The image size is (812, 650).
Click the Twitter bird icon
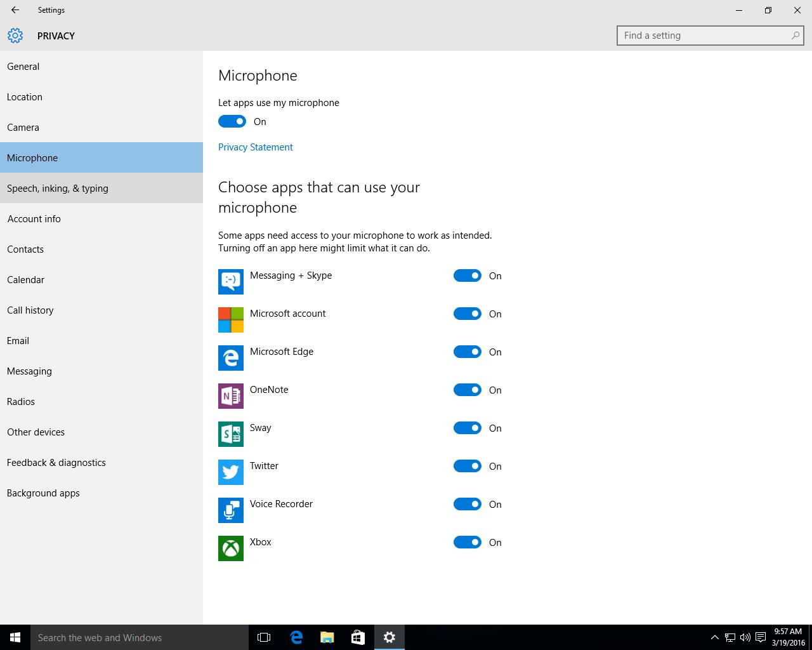231,472
